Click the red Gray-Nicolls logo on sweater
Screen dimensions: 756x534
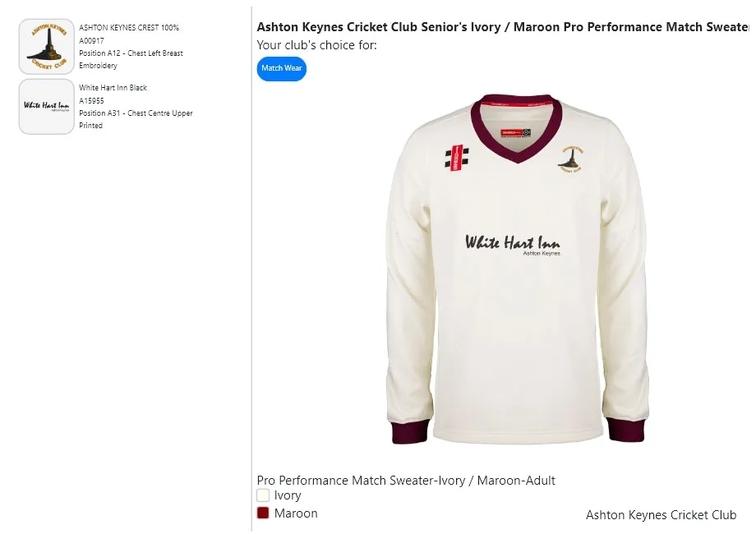457,157
